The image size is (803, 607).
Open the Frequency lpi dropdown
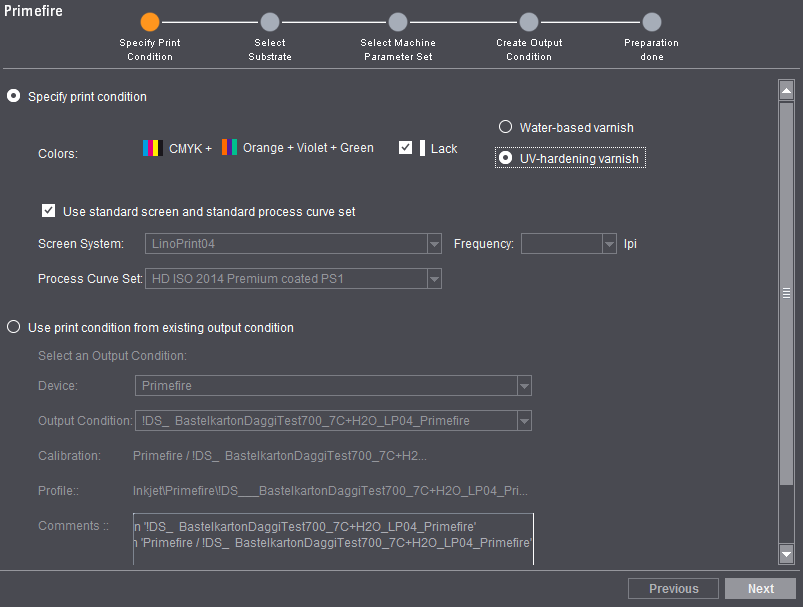(609, 244)
